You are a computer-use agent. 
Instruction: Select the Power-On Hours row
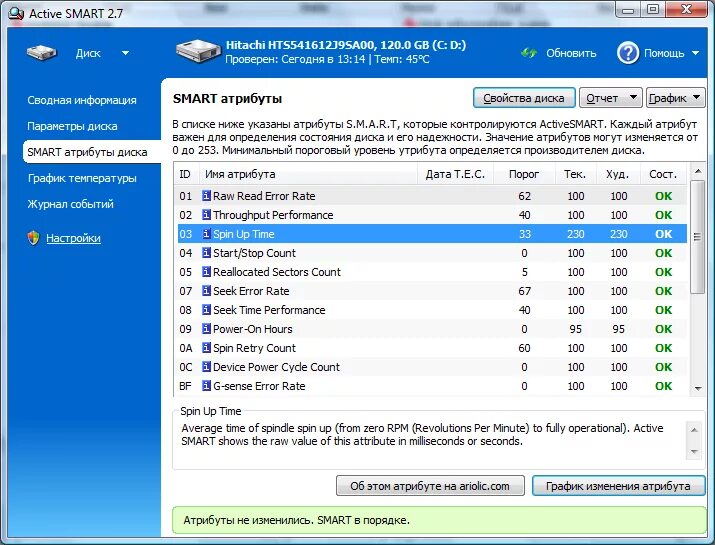click(x=432, y=329)
